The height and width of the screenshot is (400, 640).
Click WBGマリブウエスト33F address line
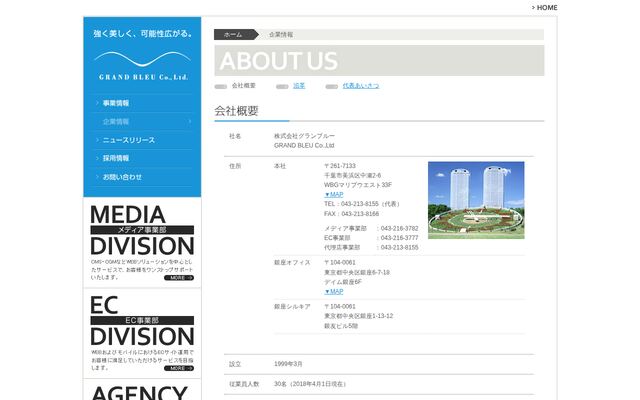358,185
